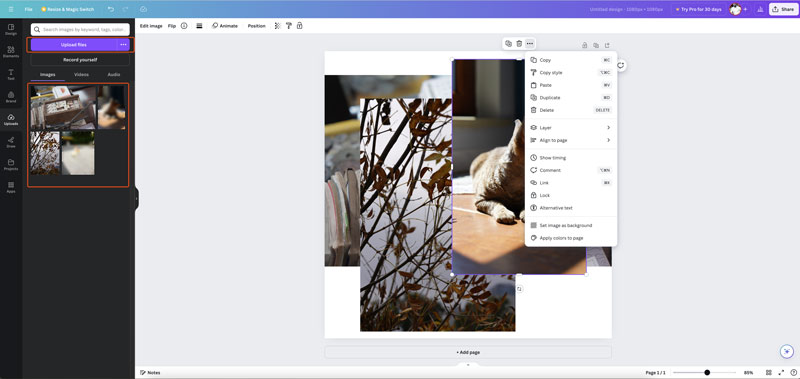Image resolution: width=800 pixels, height=379 pixels.
Task: Open the Projects sidebar panel
Action: click(11, 164)
